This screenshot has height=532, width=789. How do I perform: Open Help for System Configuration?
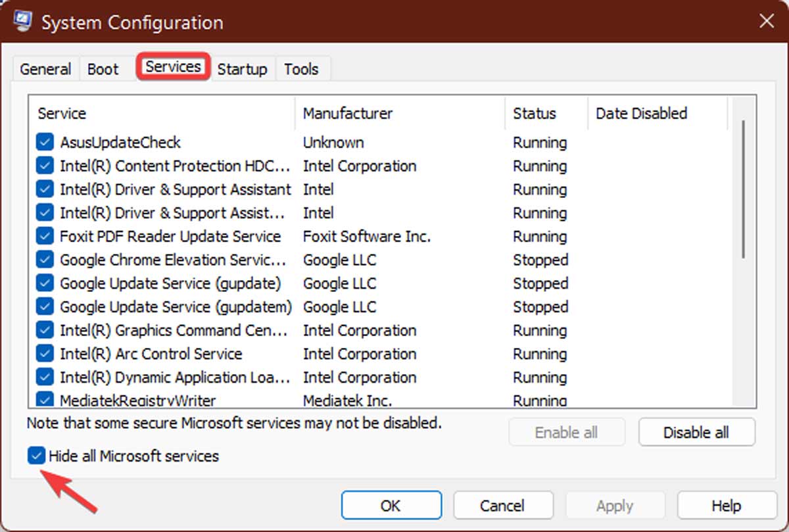click(726, 505)
